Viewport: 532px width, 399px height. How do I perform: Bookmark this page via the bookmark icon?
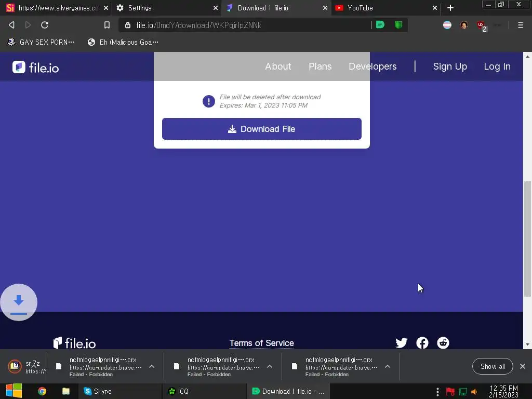click(107, 25)
